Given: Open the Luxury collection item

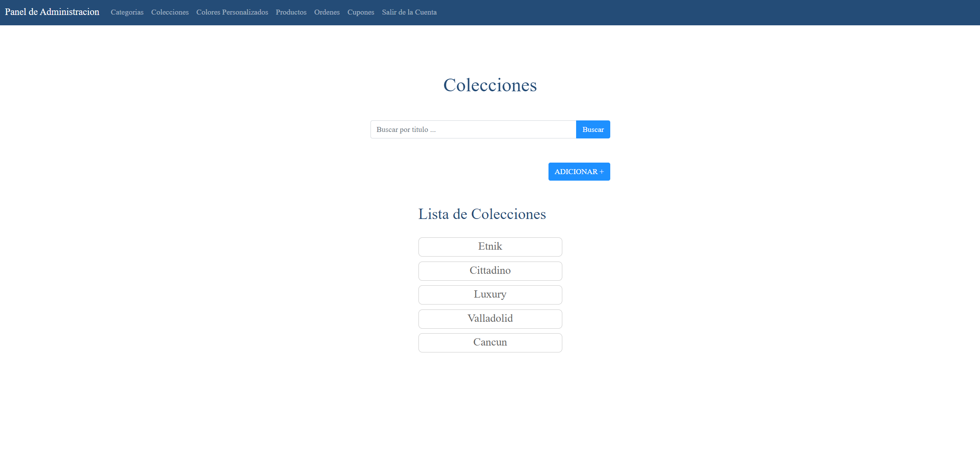Looking at the screenshot, I should click(x=490, y=295).
